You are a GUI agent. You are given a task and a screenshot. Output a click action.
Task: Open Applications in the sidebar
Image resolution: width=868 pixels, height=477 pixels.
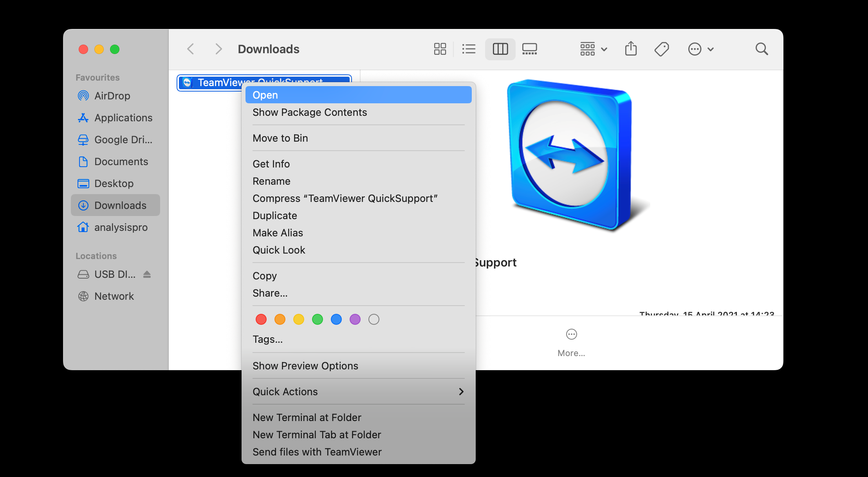115,118
